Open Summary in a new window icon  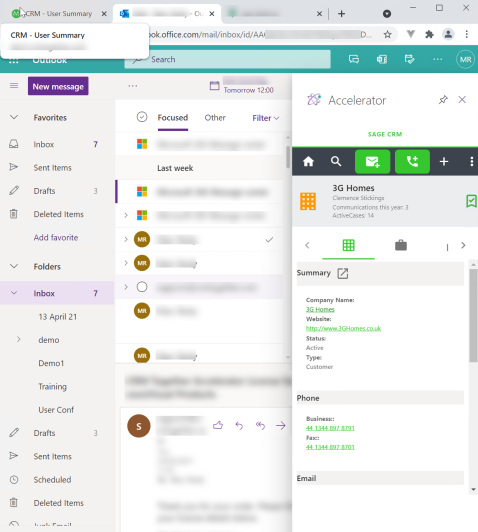point(343,273)
